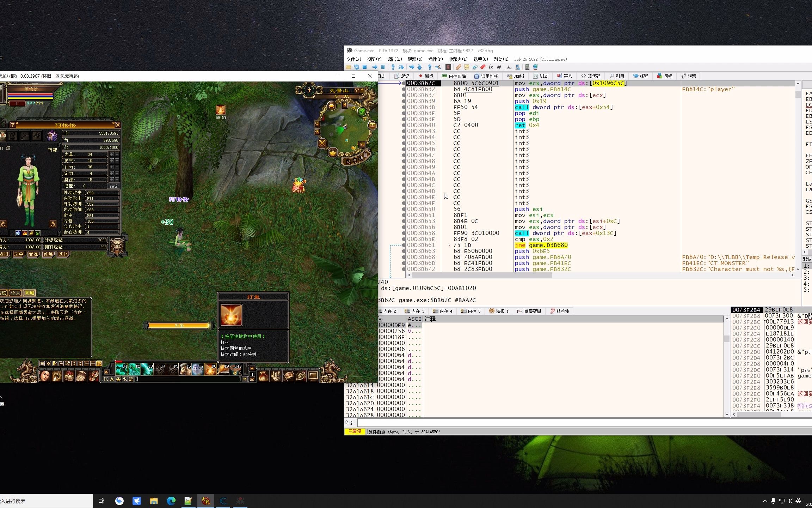The height and width of the screenshot is (508, 812).
Task: Open the 选项(O) options menu
Action: pyautogui.click(x=481, y=59)
